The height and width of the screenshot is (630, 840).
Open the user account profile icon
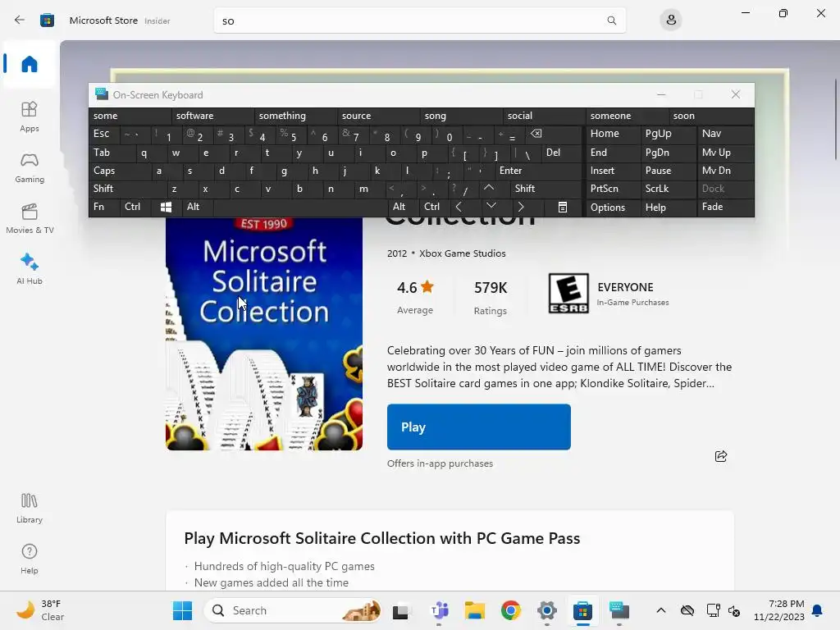[671, 21]
